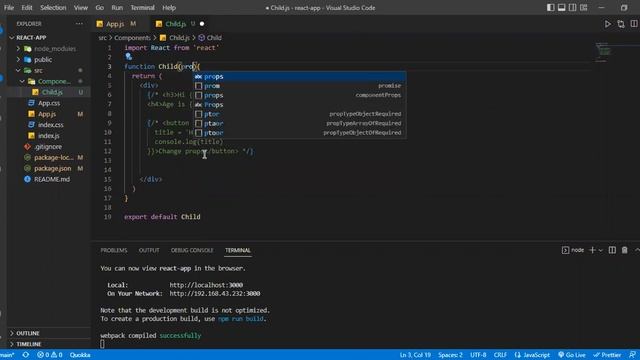Image resolution: width=640 pixels, height=360 pixels.
Task: Switch to the OUTPUT panel tab
Action: click(x=149, y=250)
